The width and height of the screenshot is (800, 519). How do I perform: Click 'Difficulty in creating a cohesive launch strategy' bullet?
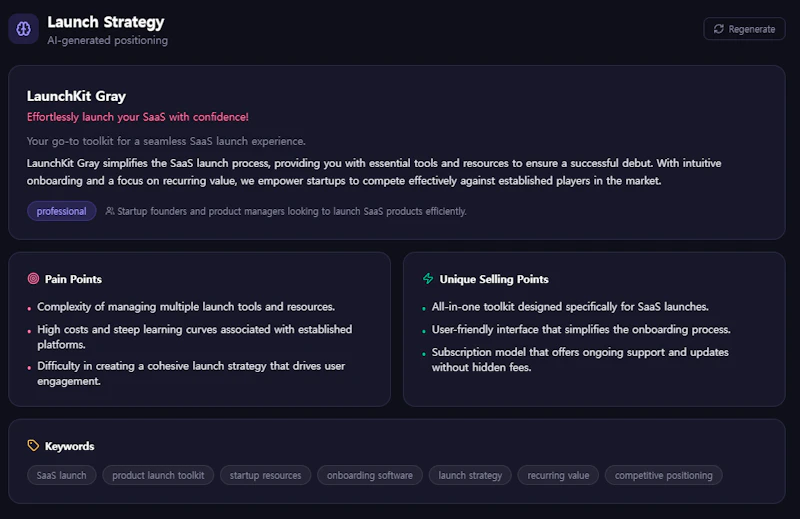pos(191,374)
